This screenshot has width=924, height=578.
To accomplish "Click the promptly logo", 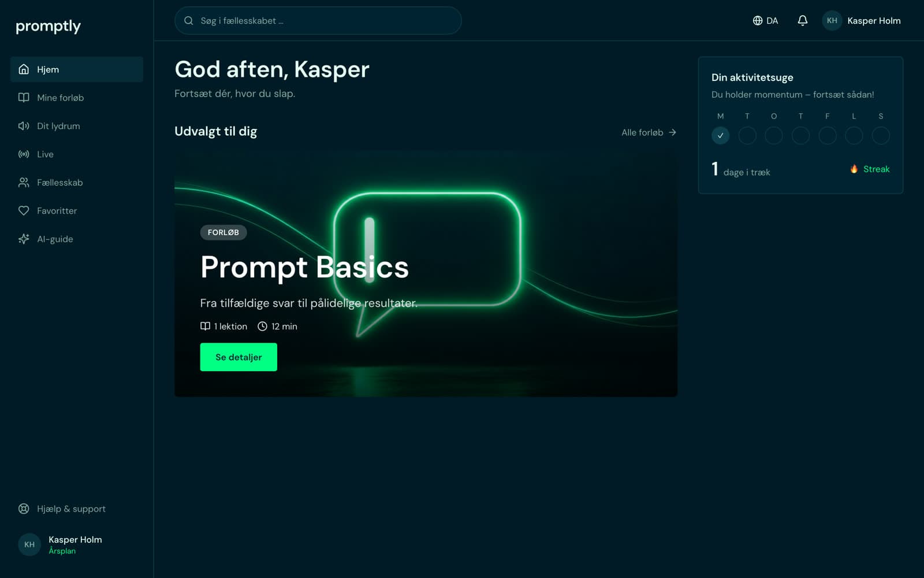I will click(x=48, y=26).
